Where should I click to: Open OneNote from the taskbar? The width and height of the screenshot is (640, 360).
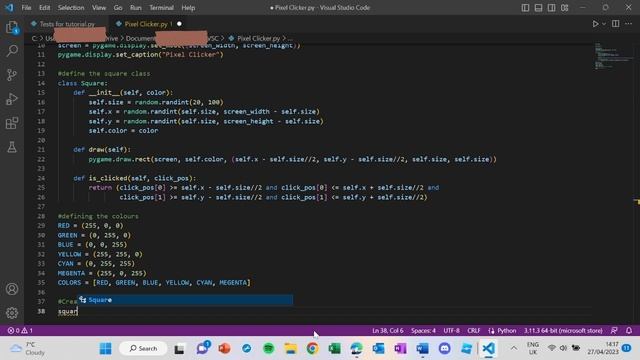(400, 349)
